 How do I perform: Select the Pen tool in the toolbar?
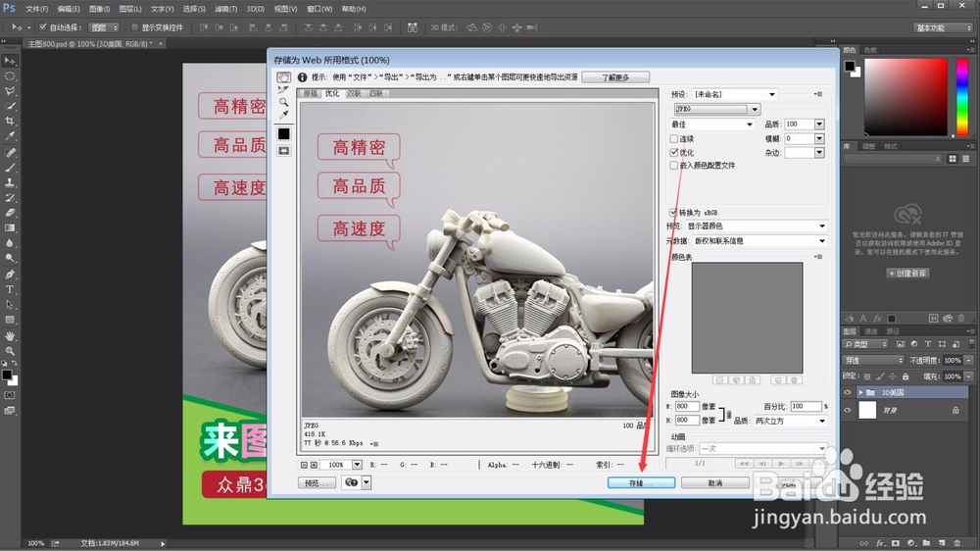coord(10,274)
